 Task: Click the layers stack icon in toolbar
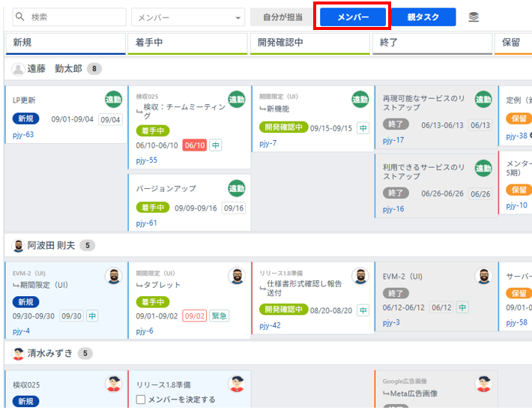tap(474, 17)
